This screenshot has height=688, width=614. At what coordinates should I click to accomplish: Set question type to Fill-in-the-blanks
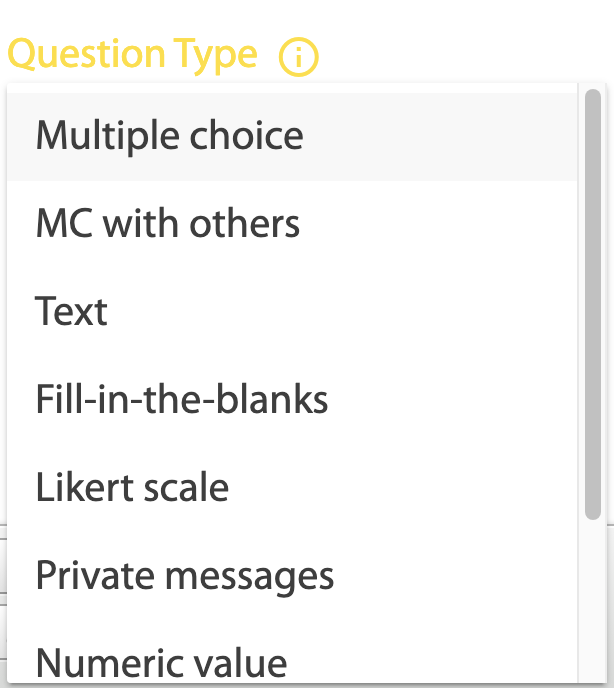pyautogui.click(x=292, y=400)
